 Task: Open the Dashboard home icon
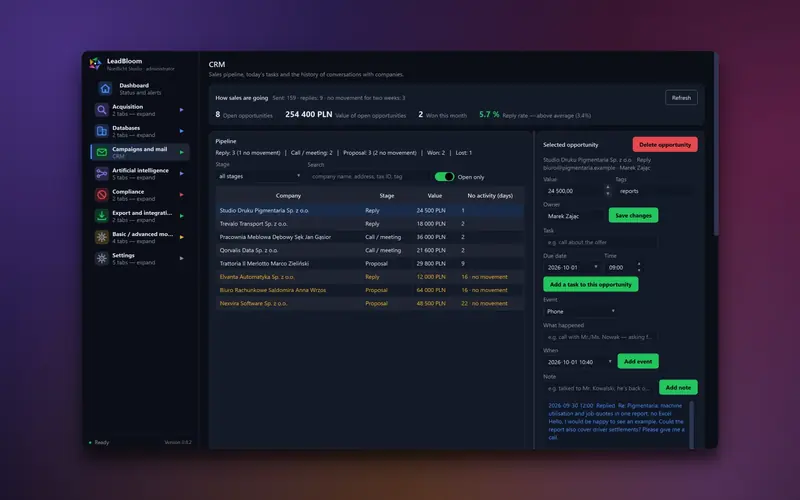click(105, 89)
